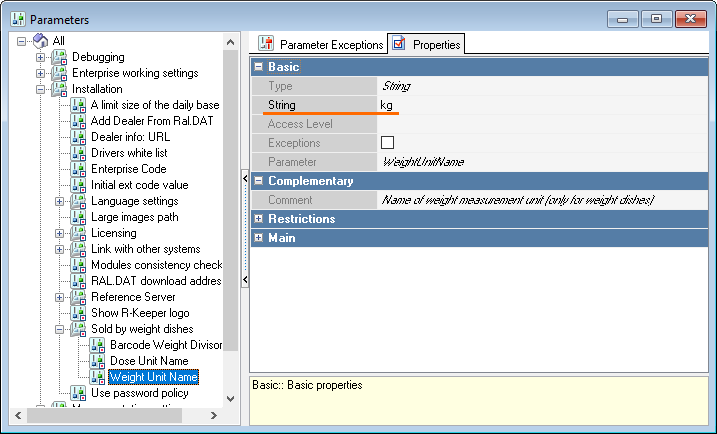Click the Dose Unit Name icon
Viewport: 717px width, 434px height.
[98, 361]
